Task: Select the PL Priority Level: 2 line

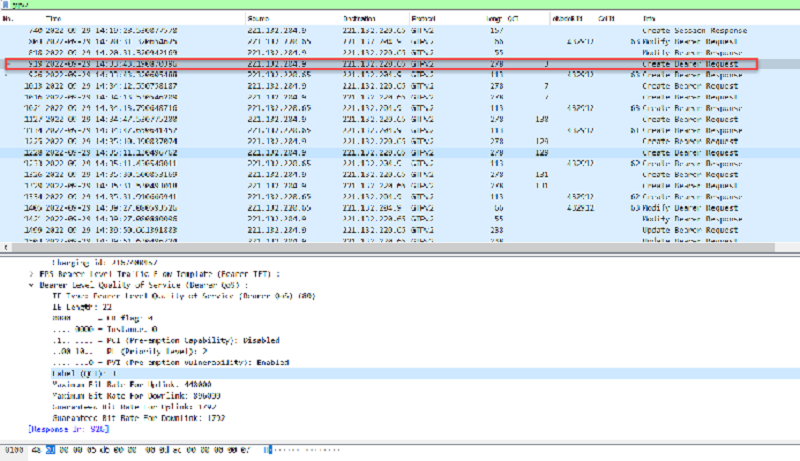Action: pyautogui.click(x=130, y=351)
